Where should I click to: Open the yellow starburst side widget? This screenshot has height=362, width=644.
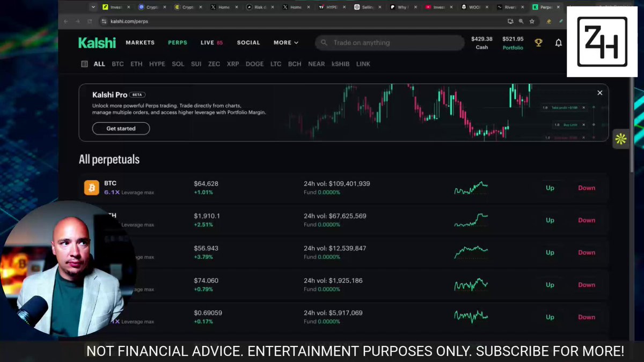point(621,139)
